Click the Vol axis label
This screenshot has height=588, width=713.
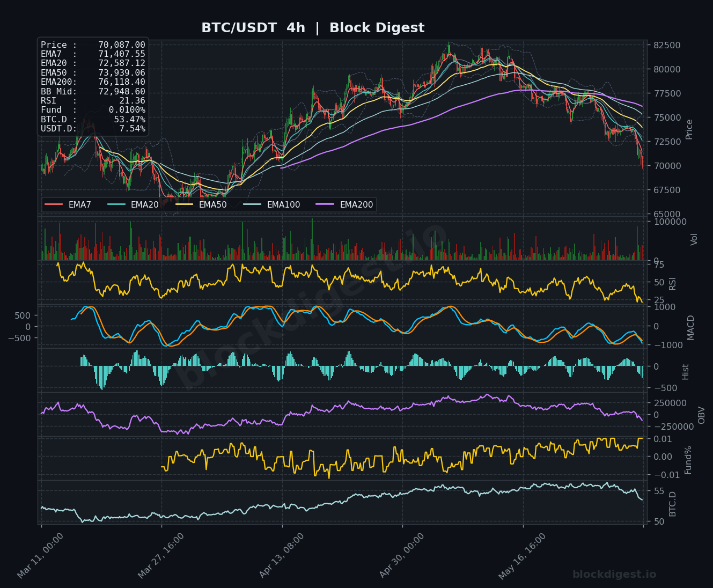pos(694,239)
